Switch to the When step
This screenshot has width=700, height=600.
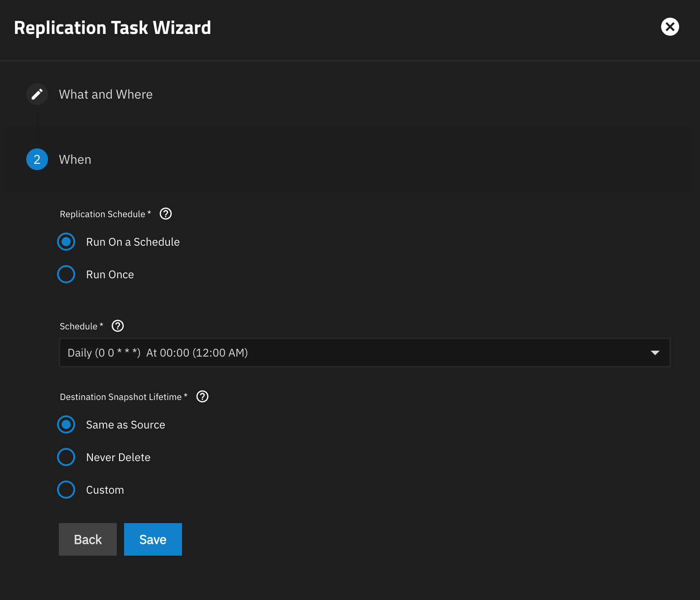point(75,159)
